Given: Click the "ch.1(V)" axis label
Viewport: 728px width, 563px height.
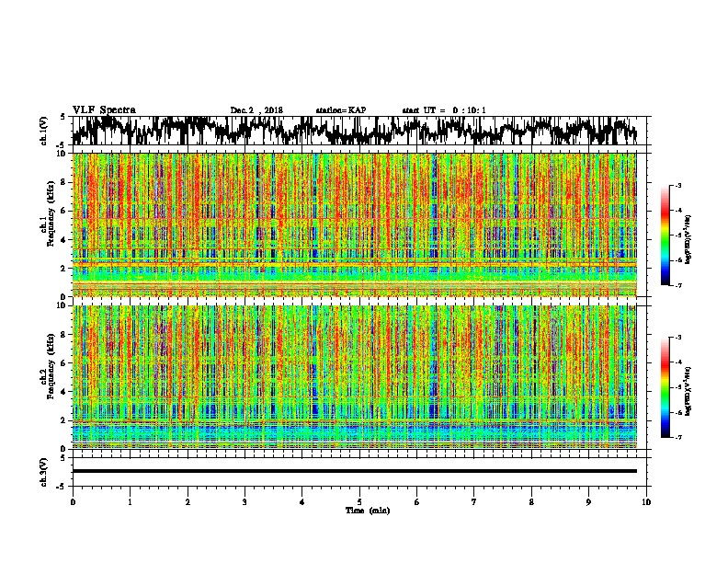Looking at the screenshot, I should [43, 131].
